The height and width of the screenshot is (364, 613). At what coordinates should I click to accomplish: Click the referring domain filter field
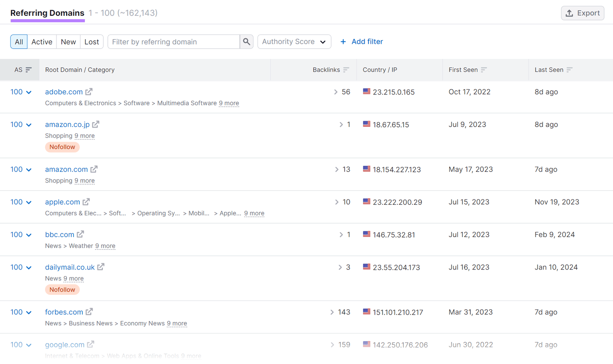point(173,42)
